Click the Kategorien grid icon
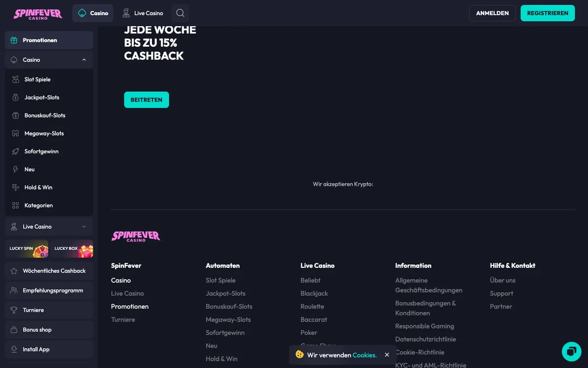The image size is (588, 368). [16, 206]
